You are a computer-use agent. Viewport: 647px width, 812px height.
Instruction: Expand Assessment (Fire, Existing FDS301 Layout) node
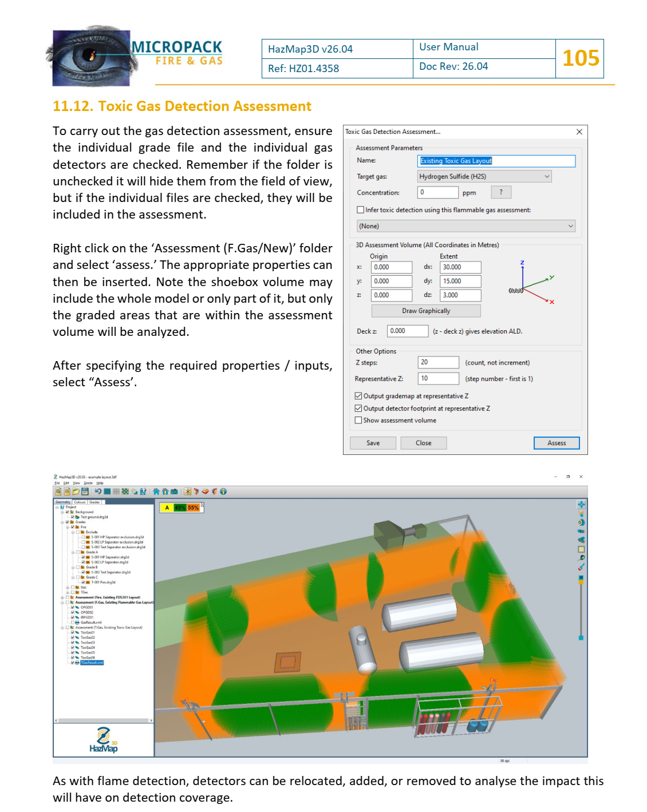[x=62, y=597]
